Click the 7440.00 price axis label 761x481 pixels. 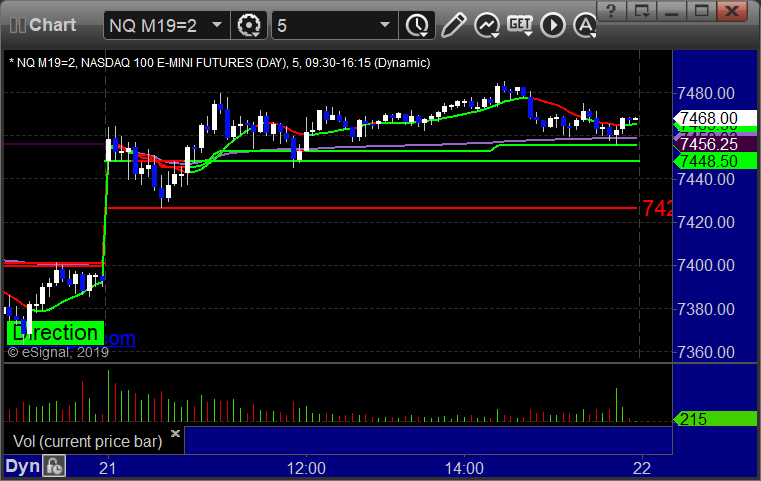(x=706, y=180)
